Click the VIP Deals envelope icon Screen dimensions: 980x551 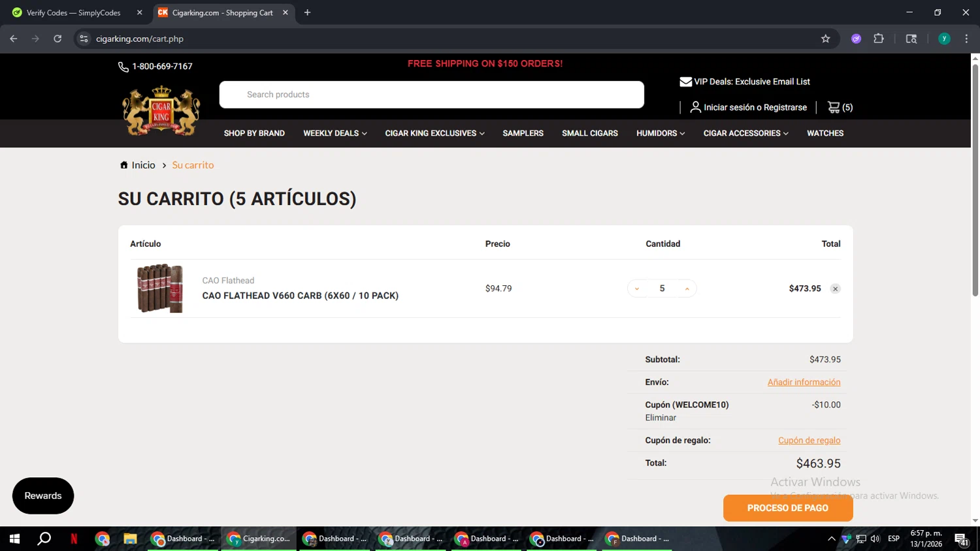click(x=686, y=82)
